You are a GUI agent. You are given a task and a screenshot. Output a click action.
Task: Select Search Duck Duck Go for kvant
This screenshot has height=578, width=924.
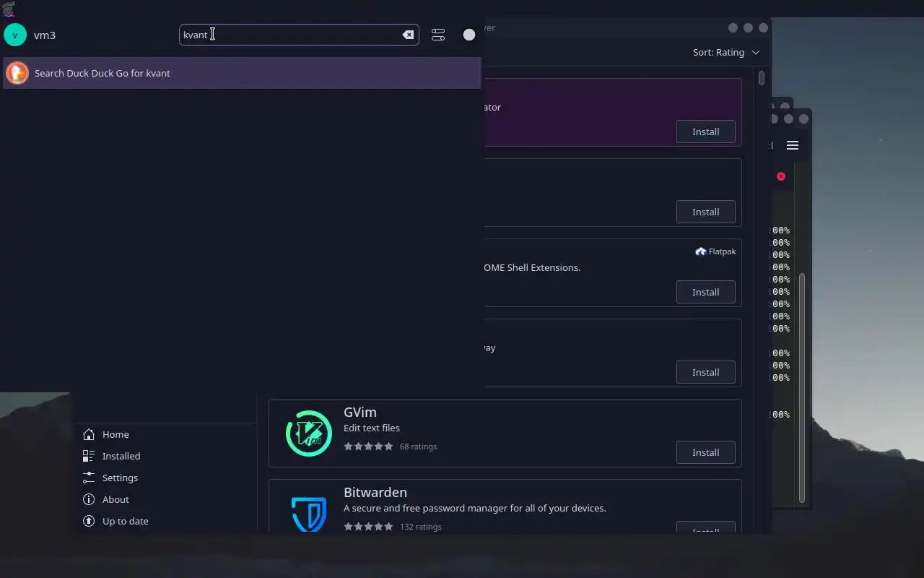(x=242, y=73)
